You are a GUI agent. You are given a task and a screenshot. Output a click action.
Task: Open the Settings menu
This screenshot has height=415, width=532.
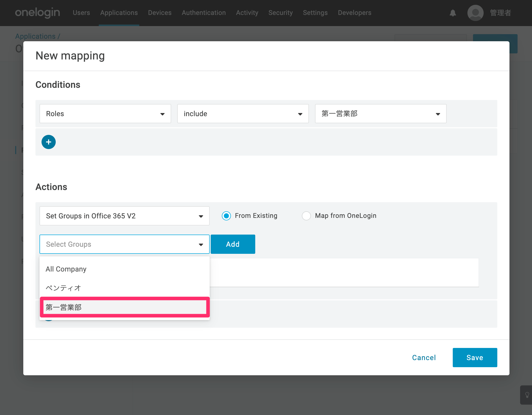click(315, 13)
